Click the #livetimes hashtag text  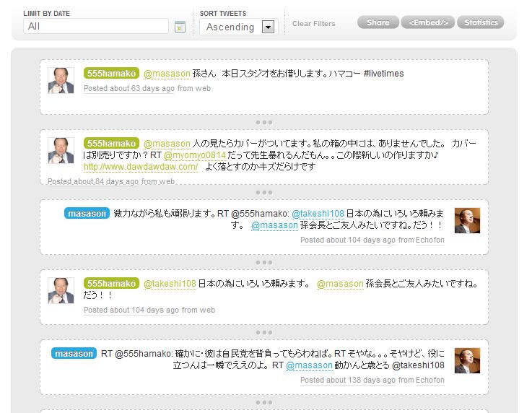coord(383,74)
